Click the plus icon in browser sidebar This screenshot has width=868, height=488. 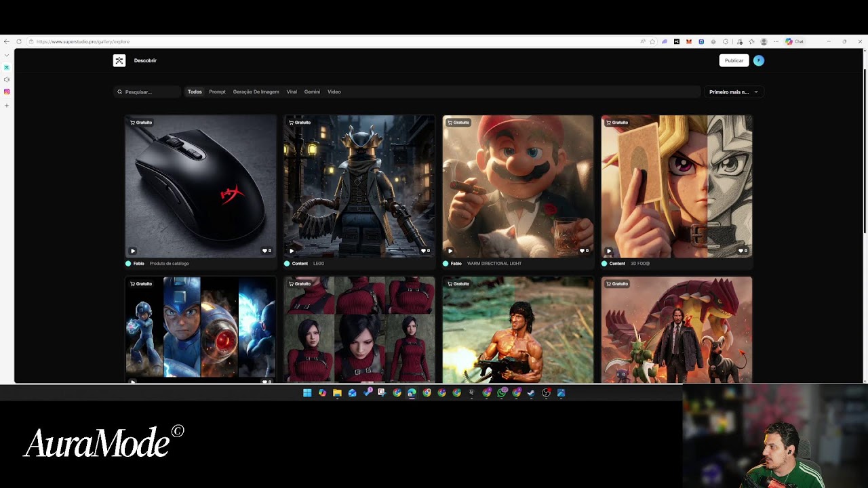(x=7, y=105)
